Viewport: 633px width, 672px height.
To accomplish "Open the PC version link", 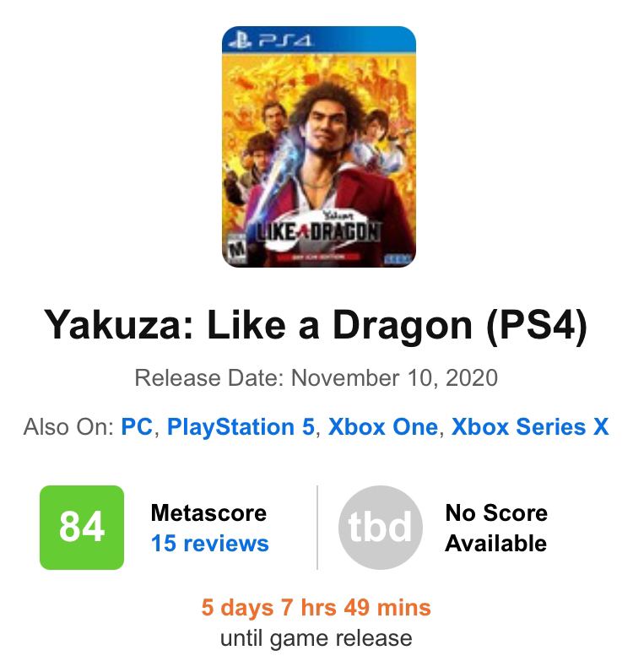I will [137, 426].
